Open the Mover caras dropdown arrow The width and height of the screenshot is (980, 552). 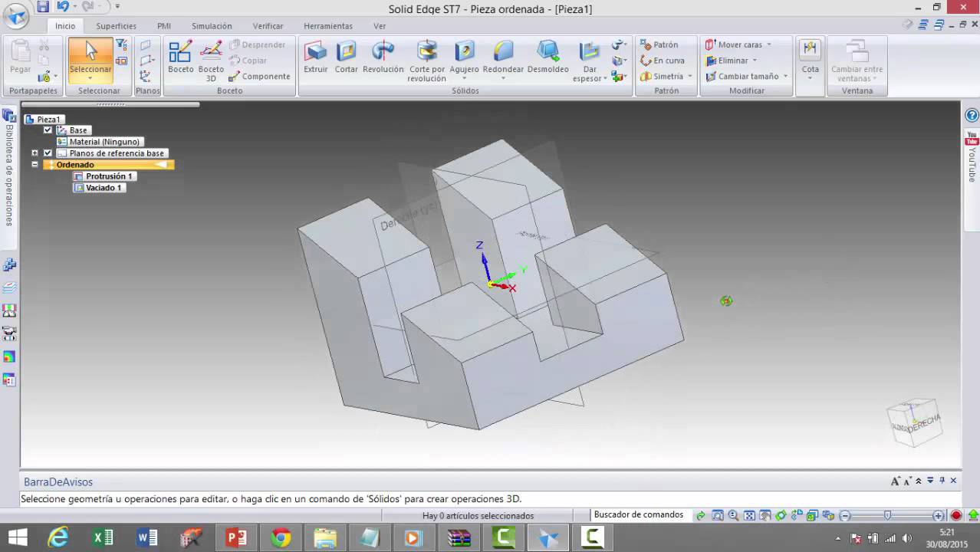pos(769,44)
